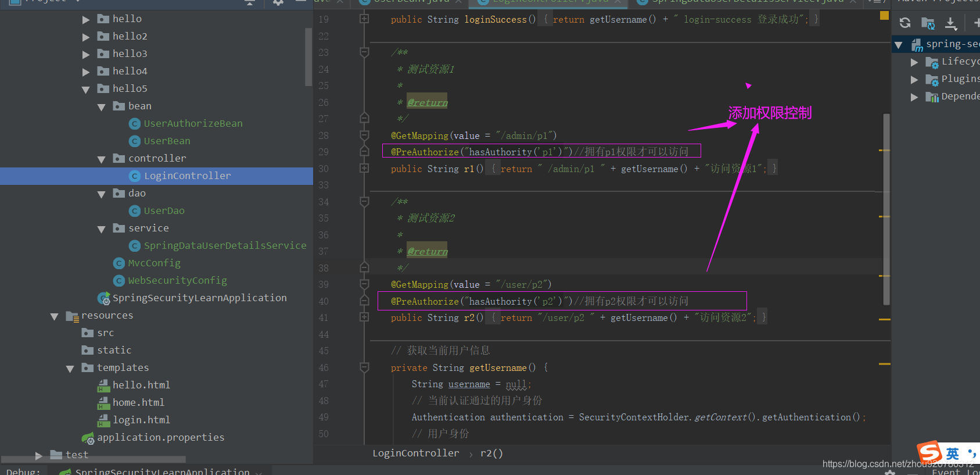Viewport: 980px width, 475px height.
Task: Click the Sogou input method S icon
Action: [x=929, y=452]
